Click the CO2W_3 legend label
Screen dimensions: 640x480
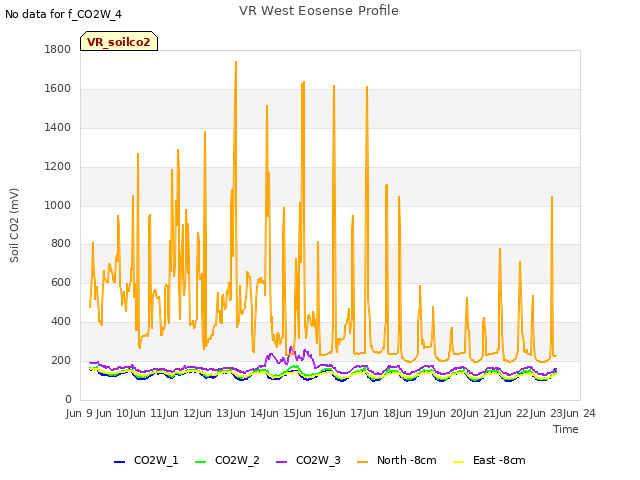point(318,460)
